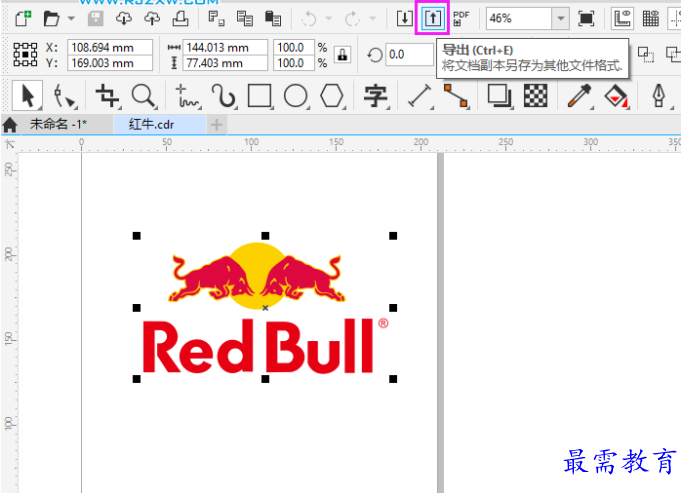The width and height of the screenshot is (685, 493).
Task: Select the Transparency tool
Action: pyautogui.click(x=536, y=96)
